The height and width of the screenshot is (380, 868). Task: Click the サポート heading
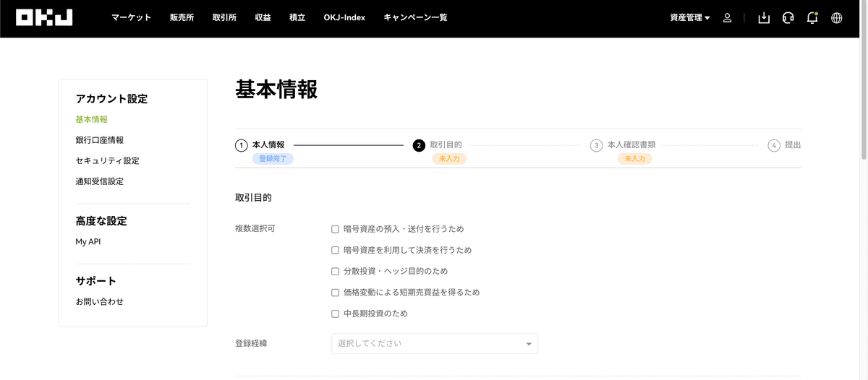point(96,281)
